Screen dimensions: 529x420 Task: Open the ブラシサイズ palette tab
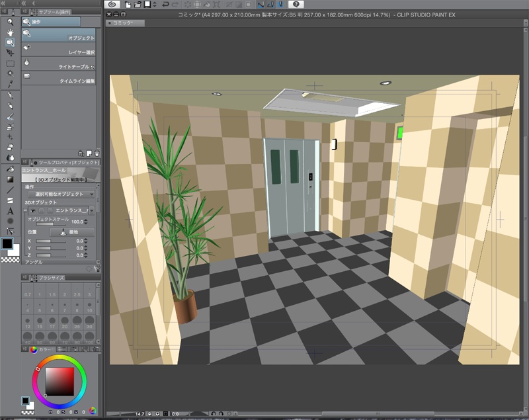click(x=48, y=278)
